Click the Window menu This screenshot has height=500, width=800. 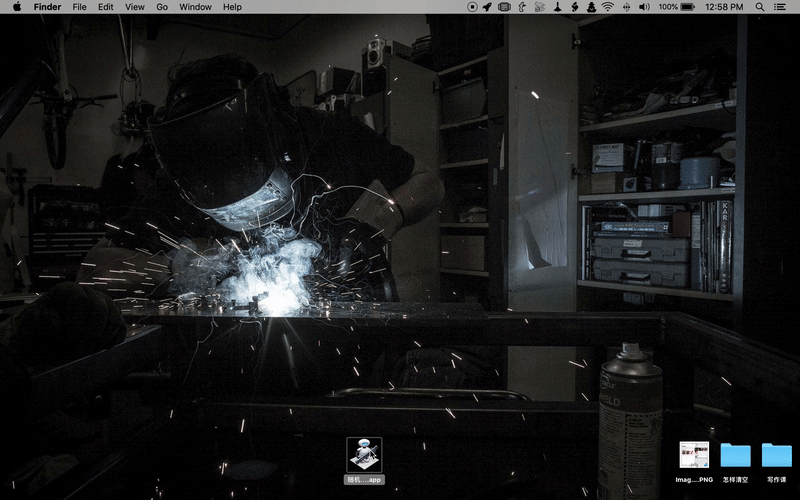click(195, 7)
